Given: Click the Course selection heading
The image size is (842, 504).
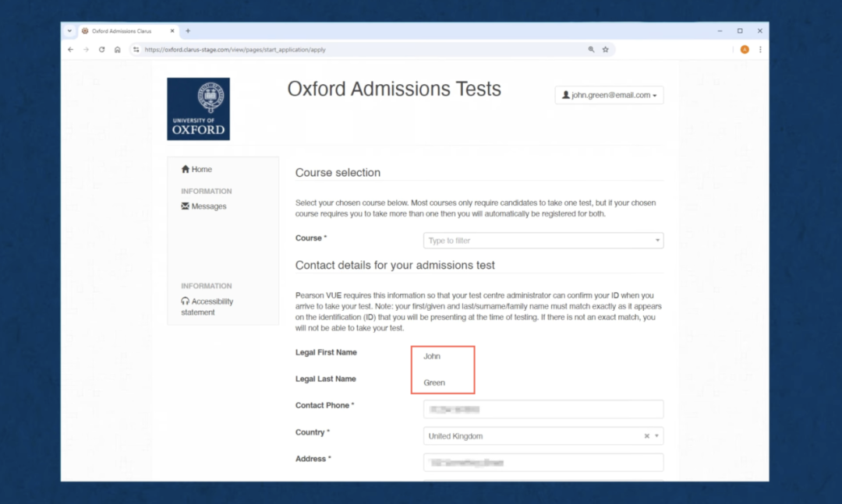Looking at the screenshot, I should [338, 172].
